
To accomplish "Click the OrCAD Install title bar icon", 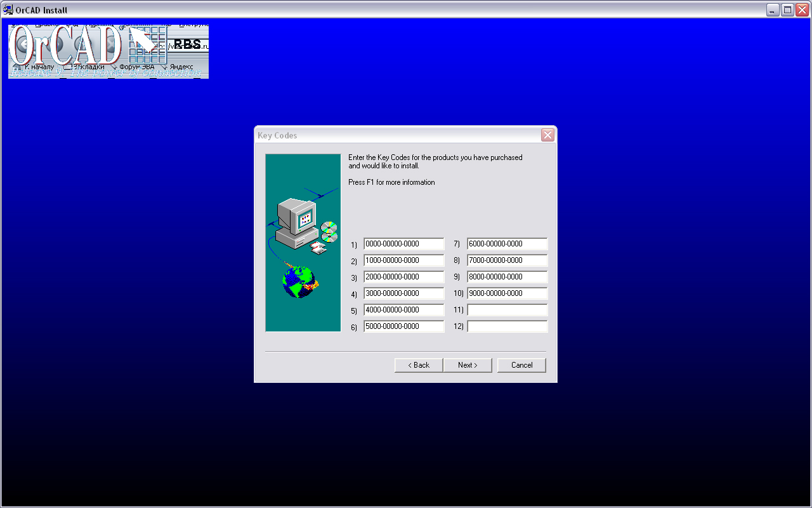I will tap(8, 10).
